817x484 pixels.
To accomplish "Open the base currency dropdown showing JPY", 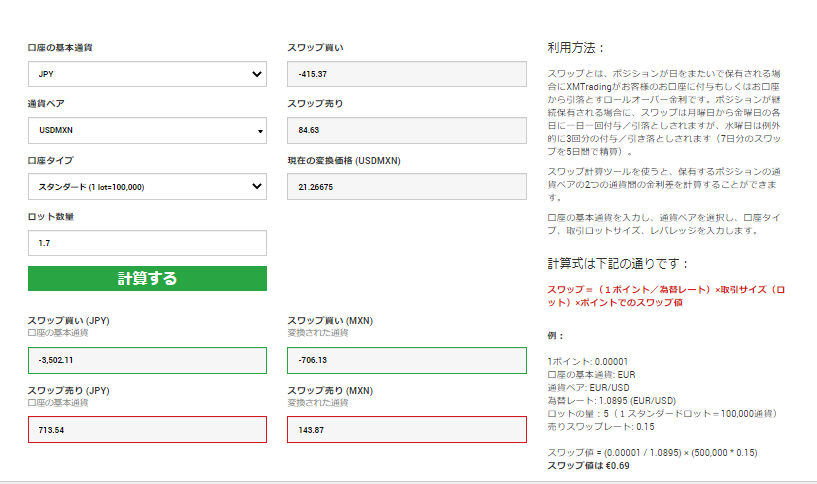I will point(147,75).
